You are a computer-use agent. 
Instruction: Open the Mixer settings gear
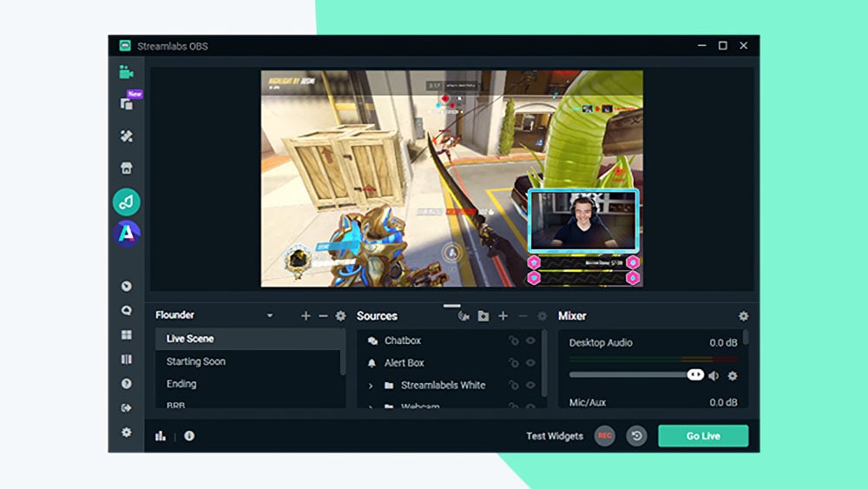[744, 315]
